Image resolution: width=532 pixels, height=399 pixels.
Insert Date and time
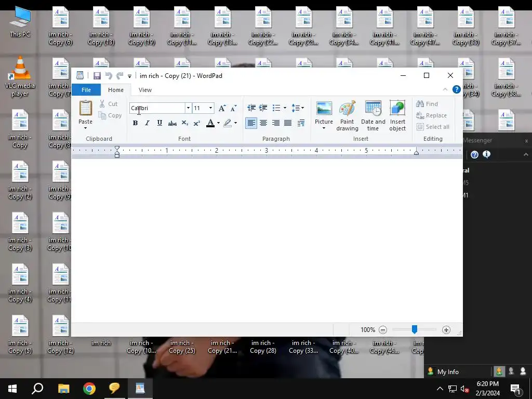[x=373, y=116]
